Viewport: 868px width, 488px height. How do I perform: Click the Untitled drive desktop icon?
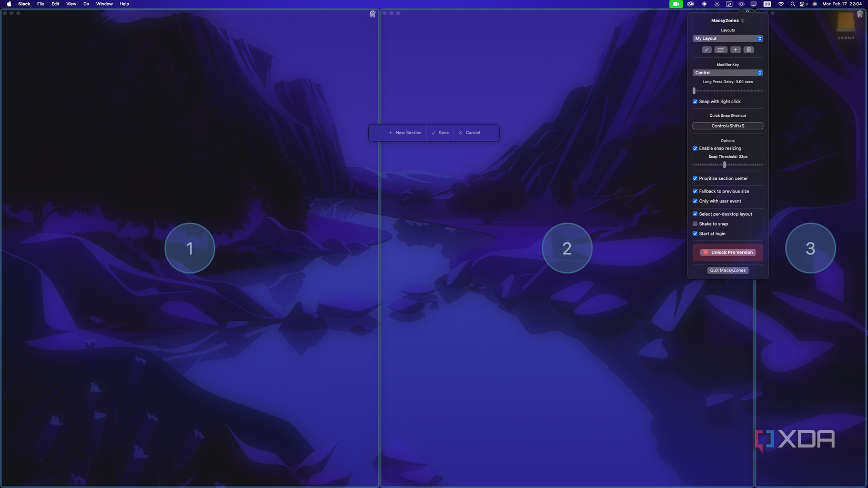point(845,26)
